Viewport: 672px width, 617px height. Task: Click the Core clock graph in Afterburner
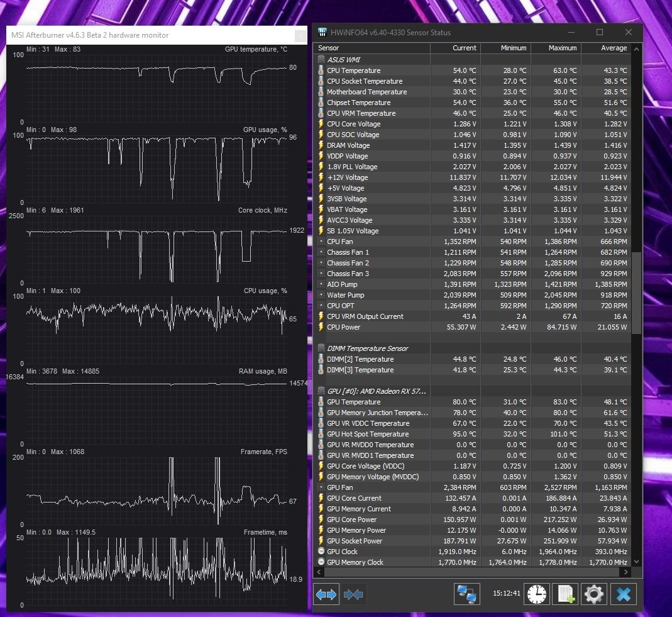(x=157, y=249)
